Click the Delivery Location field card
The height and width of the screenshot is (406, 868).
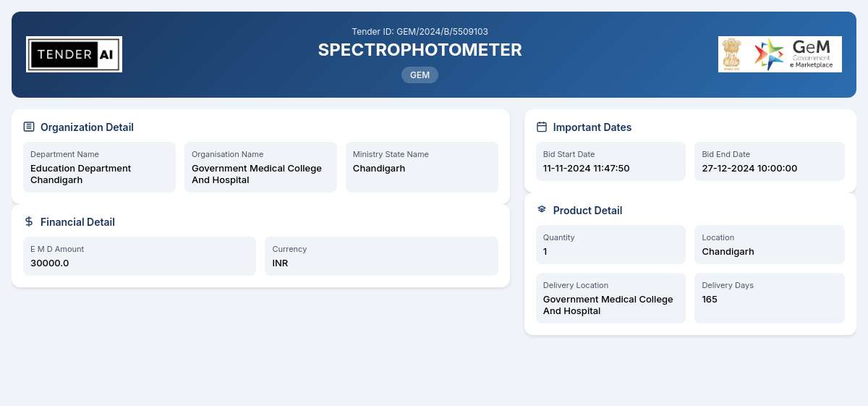610,298
